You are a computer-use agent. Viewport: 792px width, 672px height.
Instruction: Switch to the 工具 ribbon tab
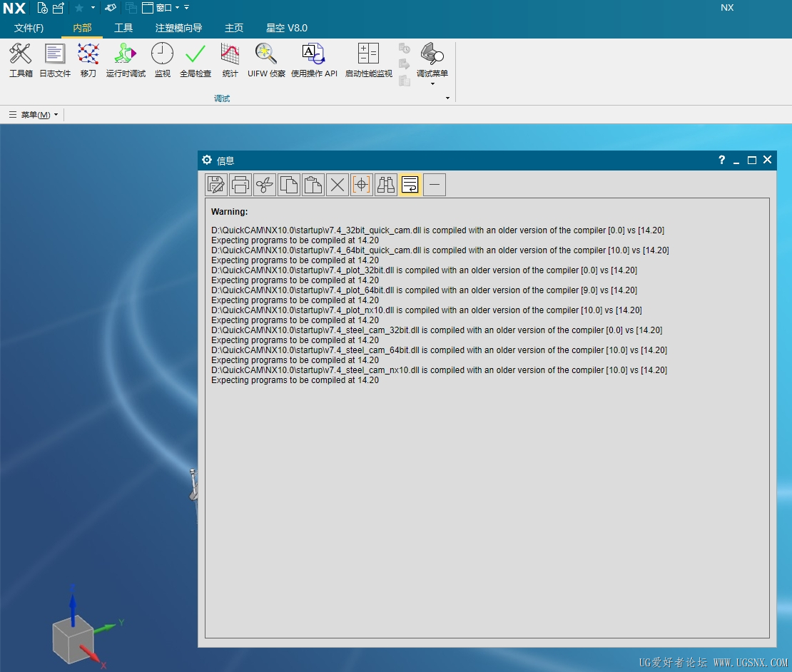(x=123, y=28)
